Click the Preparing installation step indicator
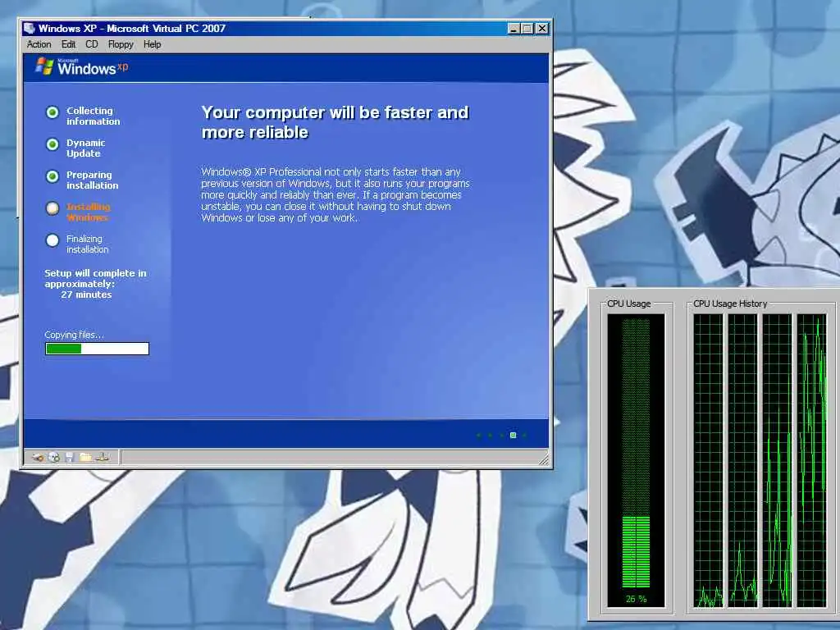Viewport: 840px width, 630px height. tap(52, 176)
